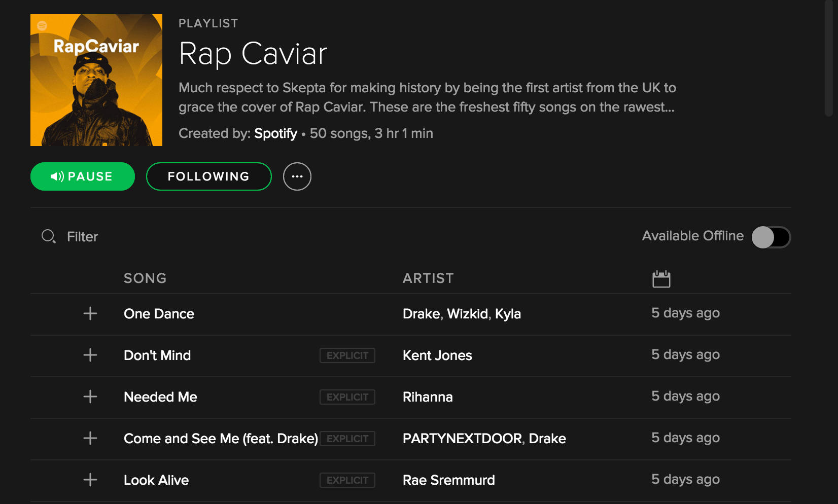The image size is (838, 504).
Task: Open artist Rihanna
Action: [x=428, y=397]
